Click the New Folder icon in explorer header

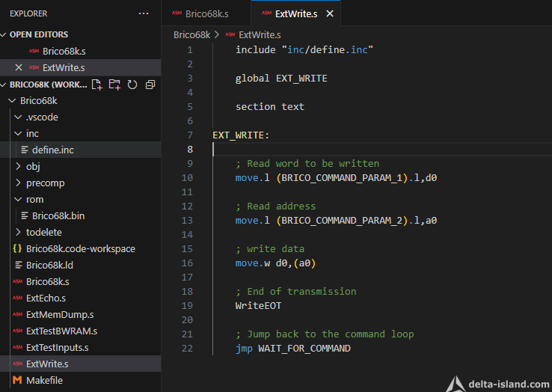coord(114,85)
